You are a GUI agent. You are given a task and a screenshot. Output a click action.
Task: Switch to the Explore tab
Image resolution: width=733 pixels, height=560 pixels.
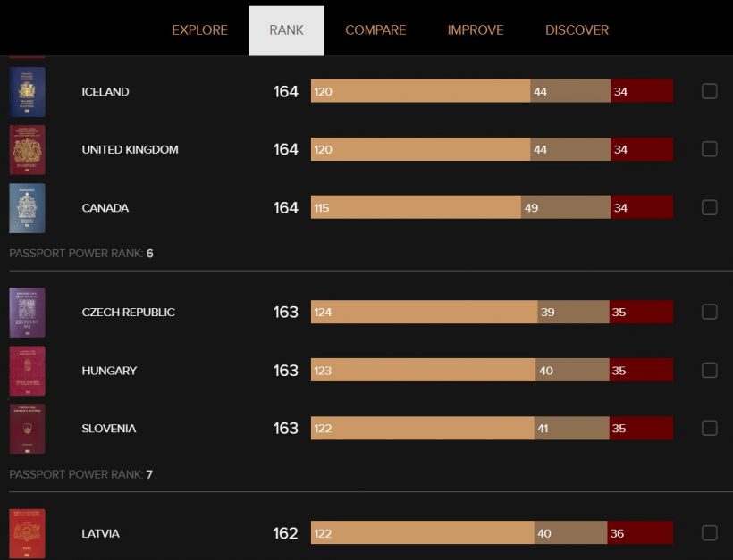[199, 30]
